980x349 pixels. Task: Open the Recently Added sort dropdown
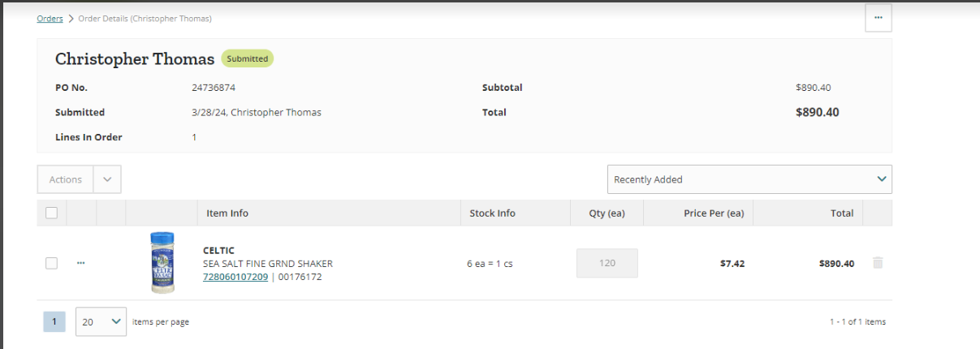click(749, 179)
